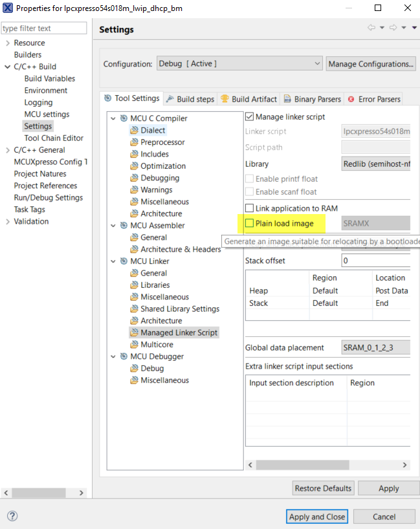Viewport: 420px width, 529px height.
Task: Click the settings pane horizontal scrollbar thumb
Action: coord(302,465)
